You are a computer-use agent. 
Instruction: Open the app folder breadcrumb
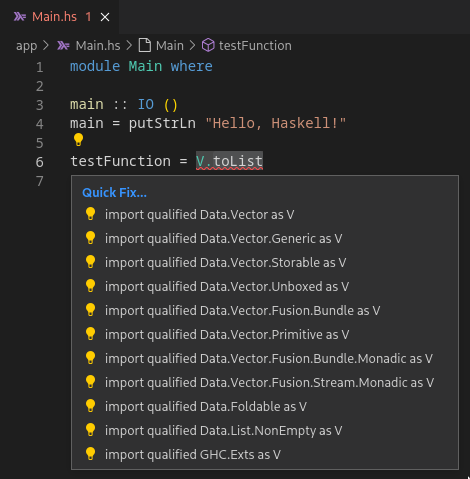(x=26, y=46)
